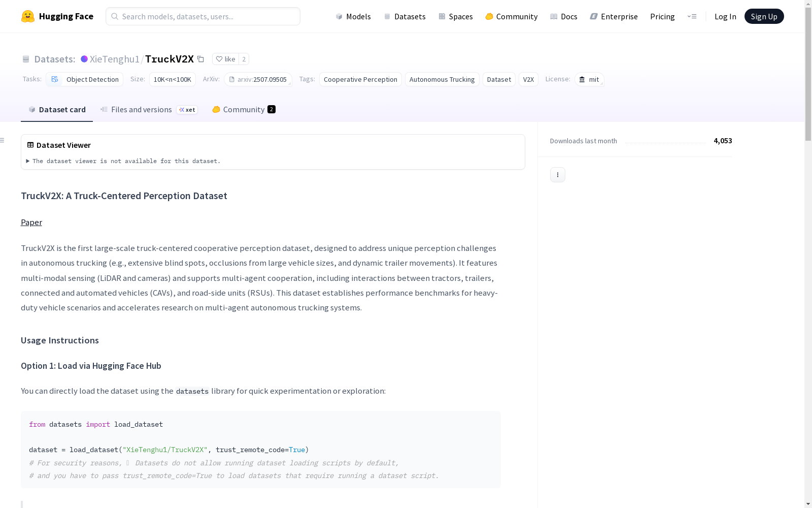This screenshot has width=812, height=508.
Task: Click the Datasets: breadcrumb label
Action: (55, 59)
